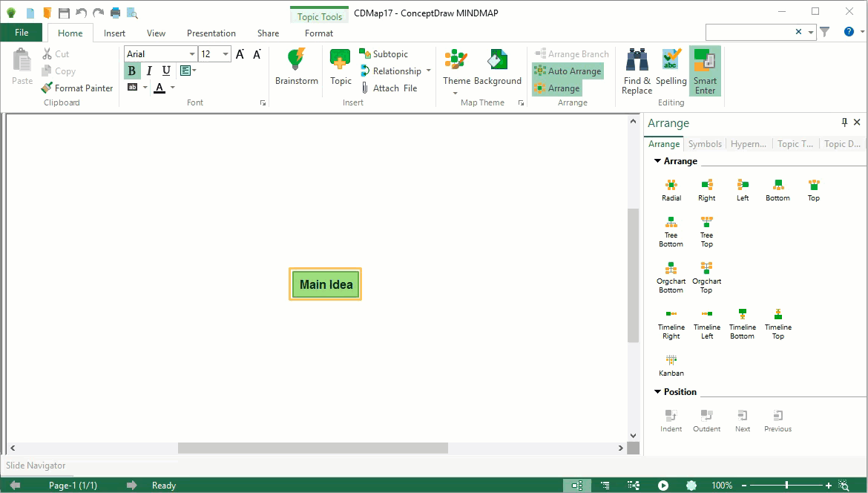Click the Save icon in quick access toolbar

point(64,13)
